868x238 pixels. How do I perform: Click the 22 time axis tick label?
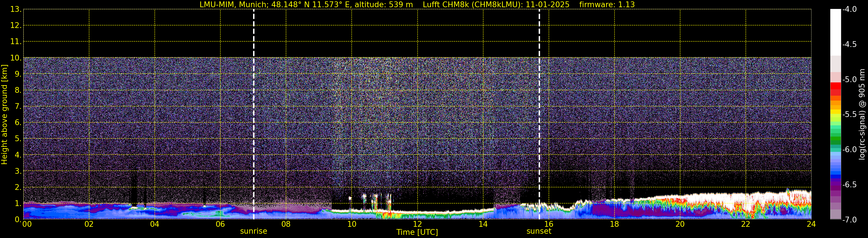[x=746, y=224]
